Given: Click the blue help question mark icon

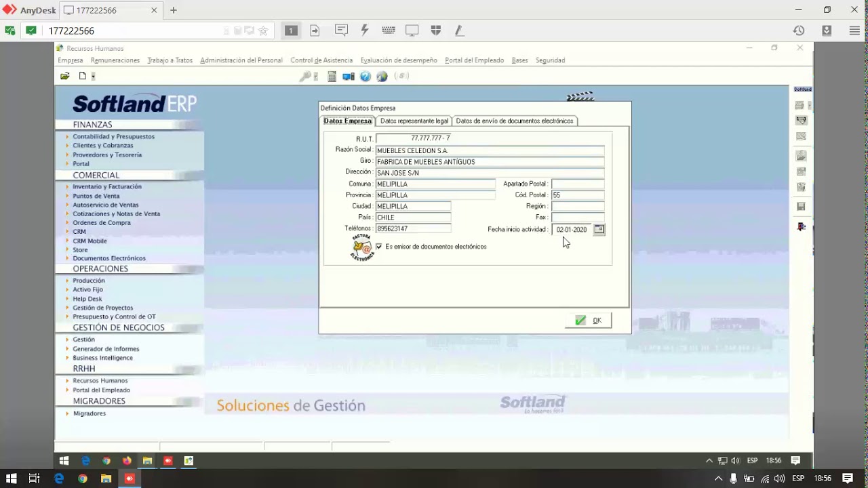Looking at the screenshot, I should 366,77.
